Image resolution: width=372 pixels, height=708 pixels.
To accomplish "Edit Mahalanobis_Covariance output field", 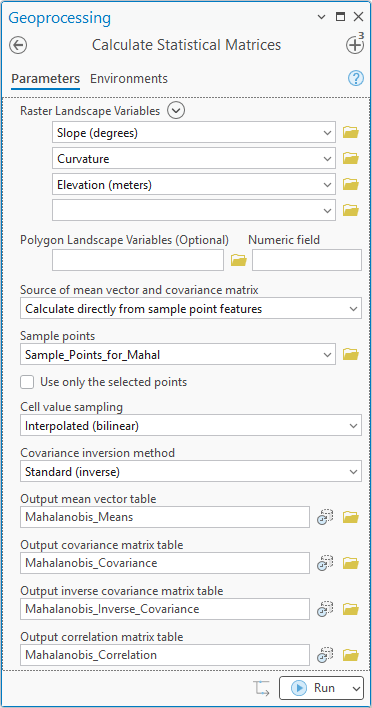I will (165, 563).
